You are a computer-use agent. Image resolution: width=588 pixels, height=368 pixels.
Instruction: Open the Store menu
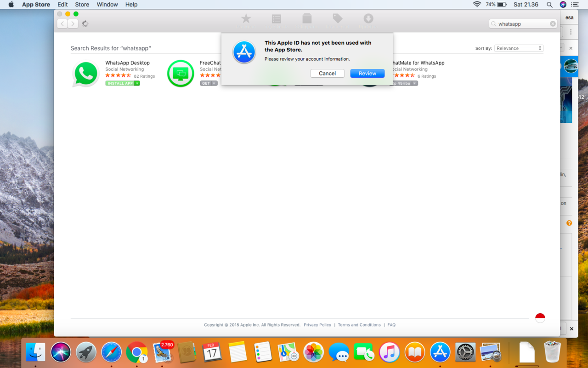click(82, 5)
